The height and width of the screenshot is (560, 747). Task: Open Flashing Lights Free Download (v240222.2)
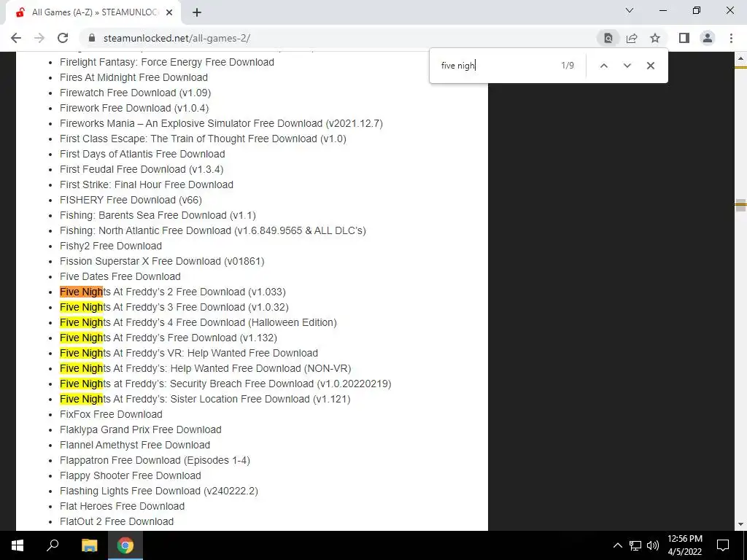click(x=158, y=491)
